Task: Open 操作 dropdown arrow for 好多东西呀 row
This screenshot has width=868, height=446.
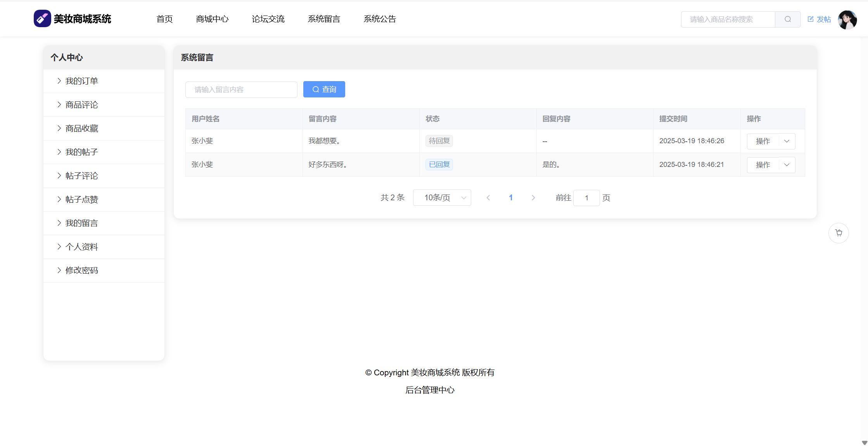Action: 787,165
